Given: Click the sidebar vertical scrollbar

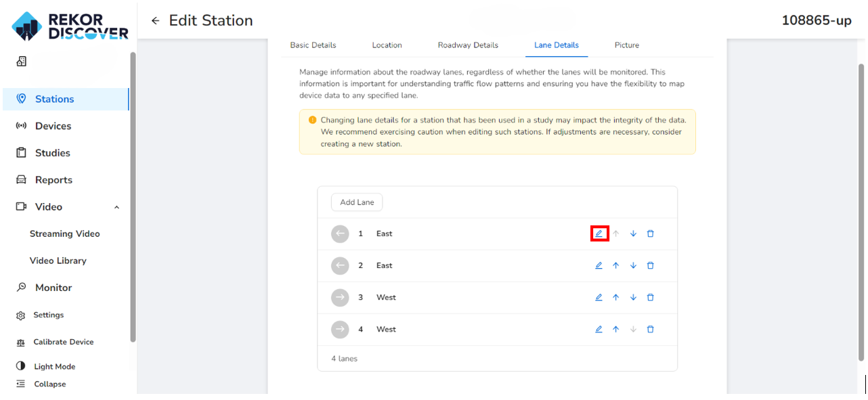Looking at the screenshot, I should pyautogui.click(x=133, y=196).
